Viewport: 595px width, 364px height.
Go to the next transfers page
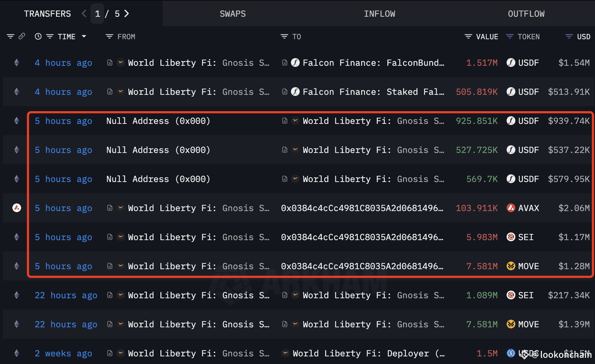point(127,13)
